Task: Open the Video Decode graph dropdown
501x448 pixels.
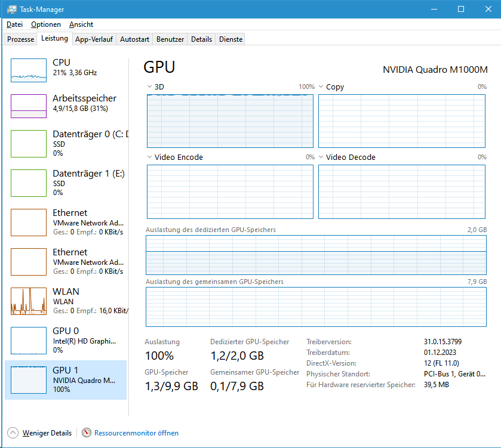Action: [x=321, y=157]
